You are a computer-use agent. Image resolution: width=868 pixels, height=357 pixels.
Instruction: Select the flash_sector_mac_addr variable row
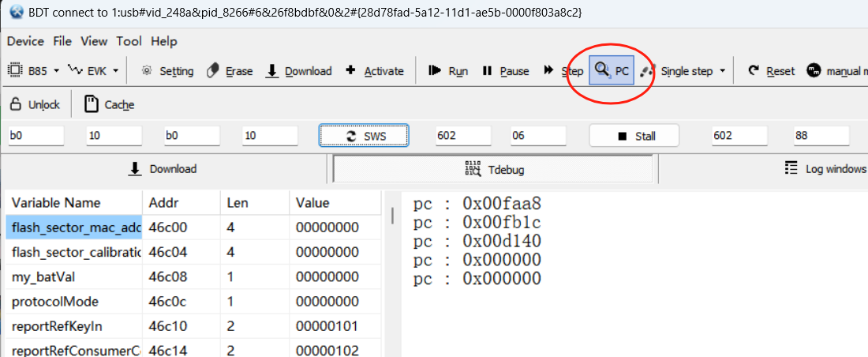click(193, 227)
